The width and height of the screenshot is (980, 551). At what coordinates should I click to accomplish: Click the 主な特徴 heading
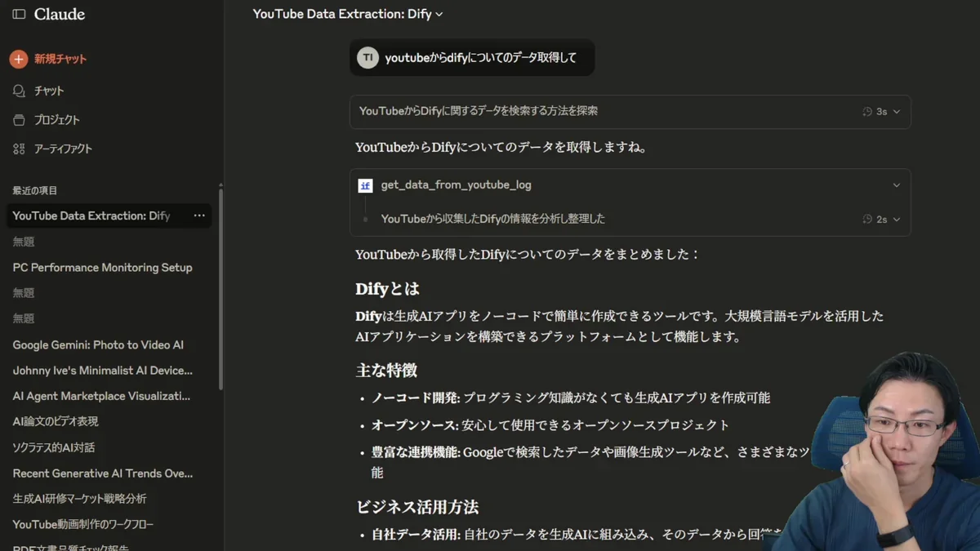point(386,371)
